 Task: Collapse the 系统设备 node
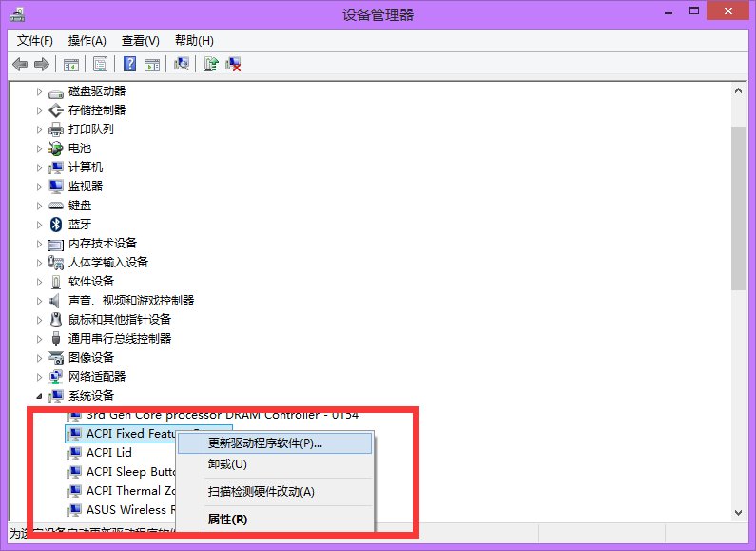tap(39, 396)
